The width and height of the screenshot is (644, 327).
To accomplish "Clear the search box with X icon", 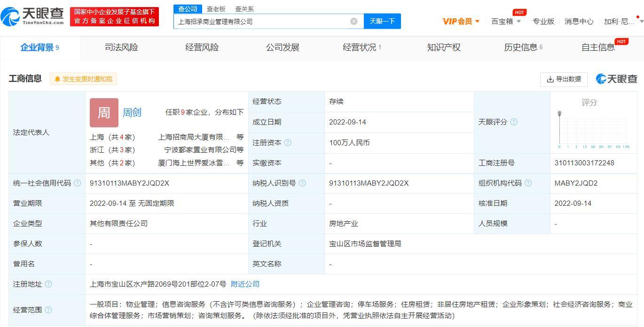I will click(354, 21).
